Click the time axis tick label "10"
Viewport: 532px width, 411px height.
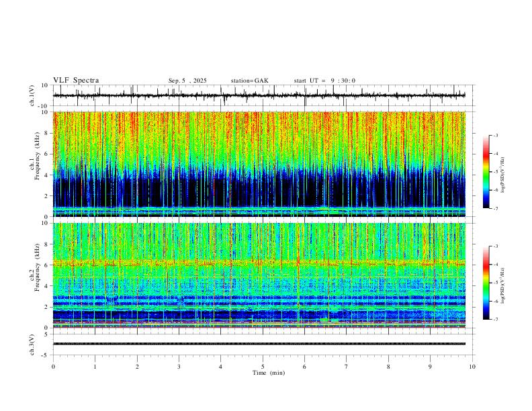472,367
